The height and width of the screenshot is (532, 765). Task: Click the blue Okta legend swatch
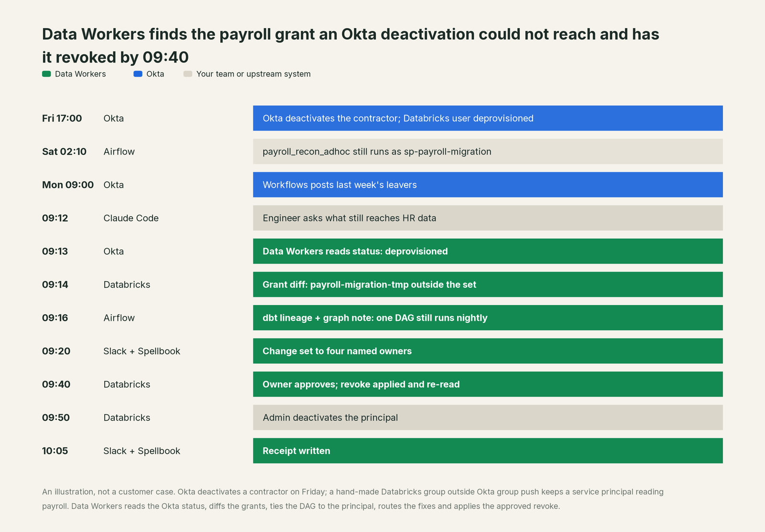click(138, 74)
